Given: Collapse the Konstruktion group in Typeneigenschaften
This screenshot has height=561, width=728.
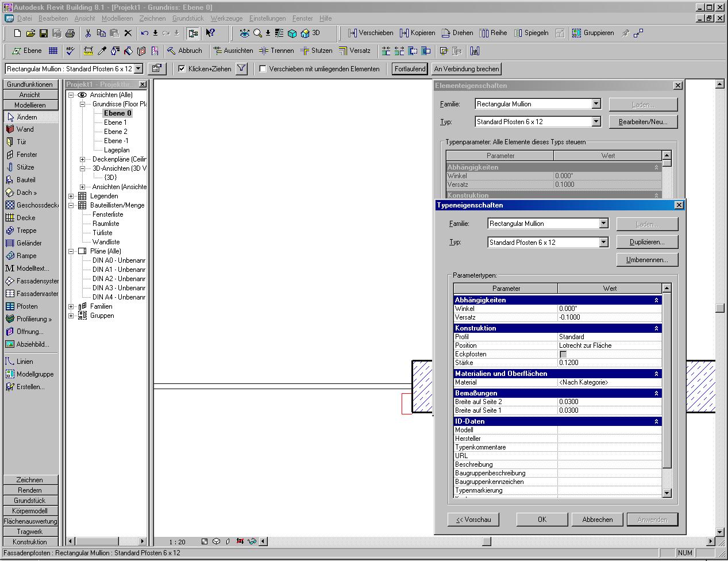Looking at the screenshot, I should tap(656, 328).
